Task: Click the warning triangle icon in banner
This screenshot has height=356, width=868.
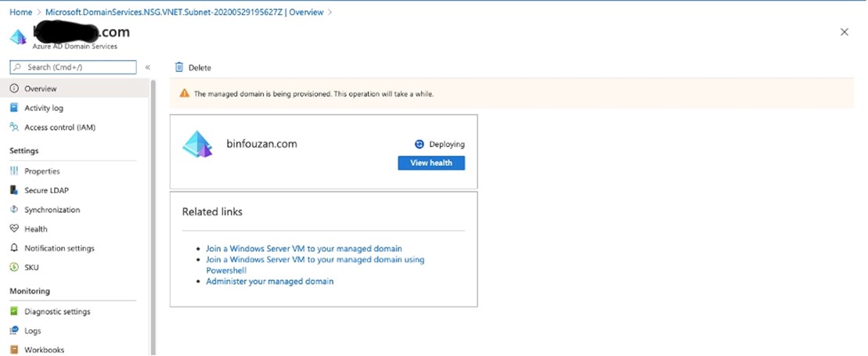Action: click(x=185, y=94)
